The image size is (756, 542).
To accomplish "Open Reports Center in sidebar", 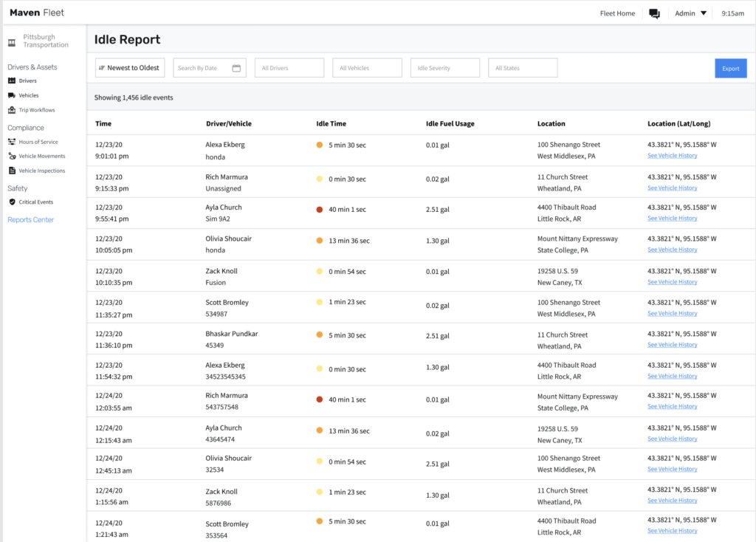I will pyautogui.click(x=30, y=220).
